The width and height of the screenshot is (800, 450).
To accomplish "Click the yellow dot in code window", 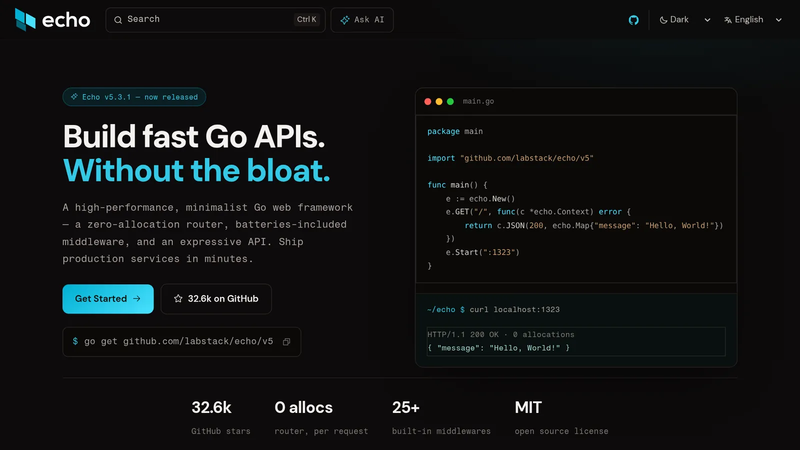I will click(439, 102).
